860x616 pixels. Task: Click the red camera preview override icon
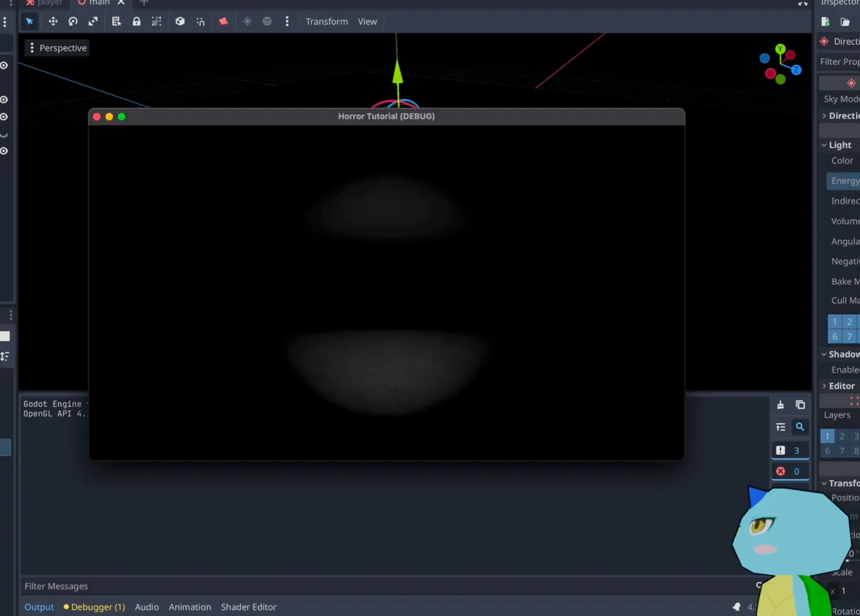(223, 22)
